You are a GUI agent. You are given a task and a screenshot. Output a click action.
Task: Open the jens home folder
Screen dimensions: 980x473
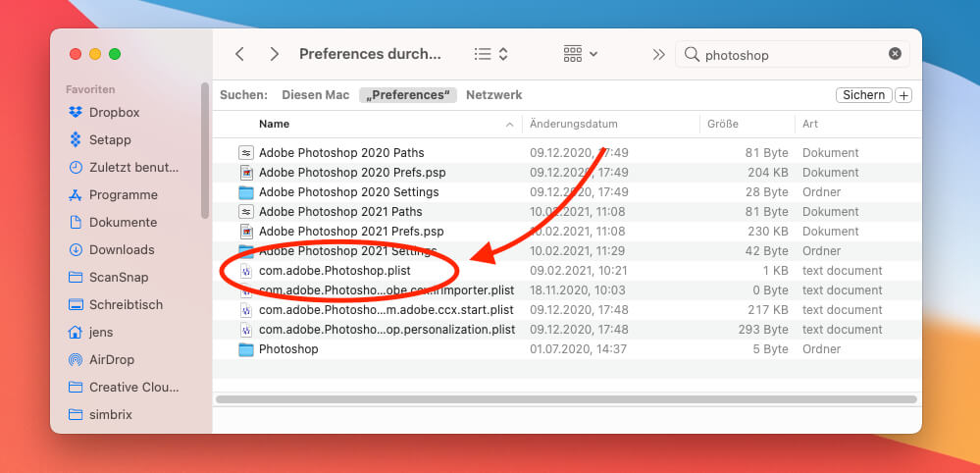[x=91, y=333]
